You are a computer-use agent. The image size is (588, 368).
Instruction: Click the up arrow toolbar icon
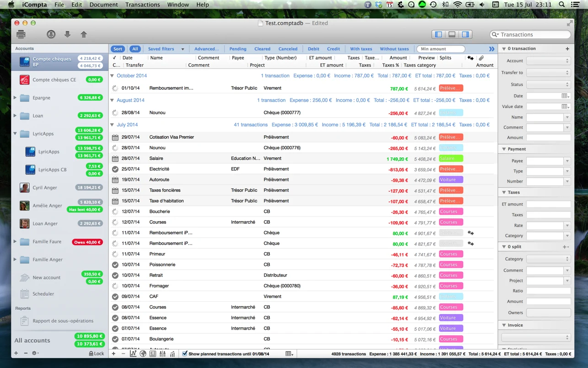tap(84, 34)
